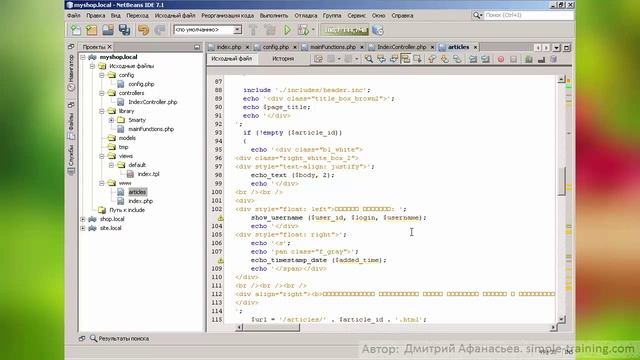Viewport: 640px width, 360px height.
Task: Collapse the myshop.local project node
Action: point(83,57)
